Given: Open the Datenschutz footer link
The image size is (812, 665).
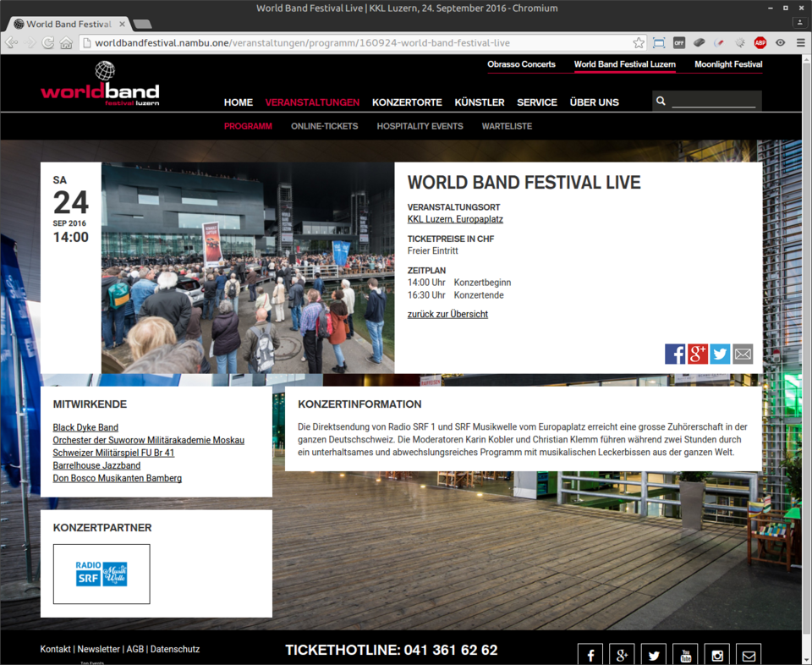Looking at the screenshot, I should click(x=175, y=649).
